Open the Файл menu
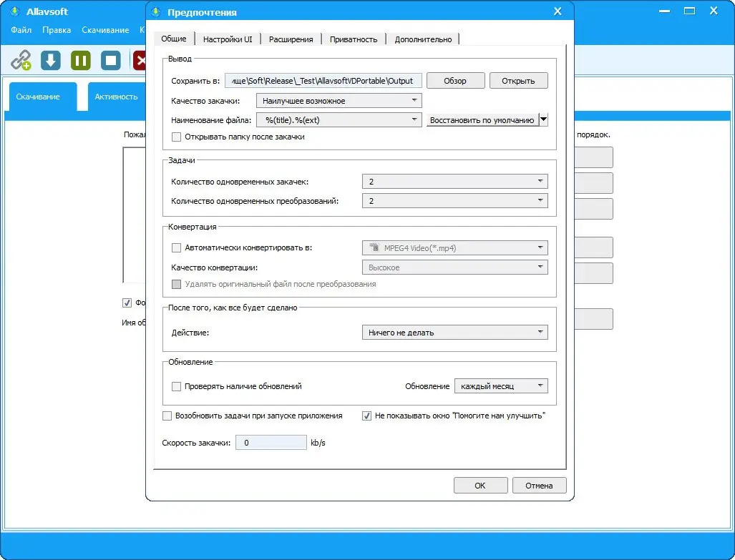The width and height of the screenshot is (735, 560). click(x=21, y=30)
